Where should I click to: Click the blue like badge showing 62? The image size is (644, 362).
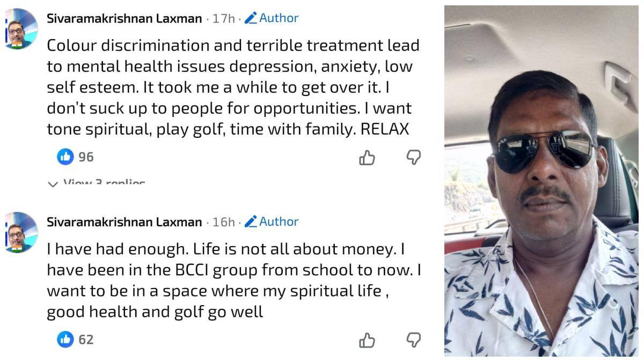pos(65,339)
